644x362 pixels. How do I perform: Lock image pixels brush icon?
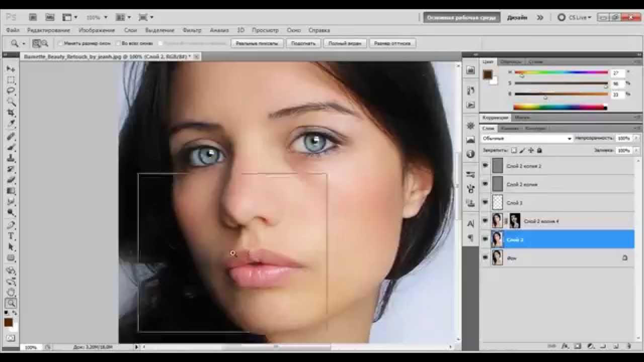(x=522, y=150)
